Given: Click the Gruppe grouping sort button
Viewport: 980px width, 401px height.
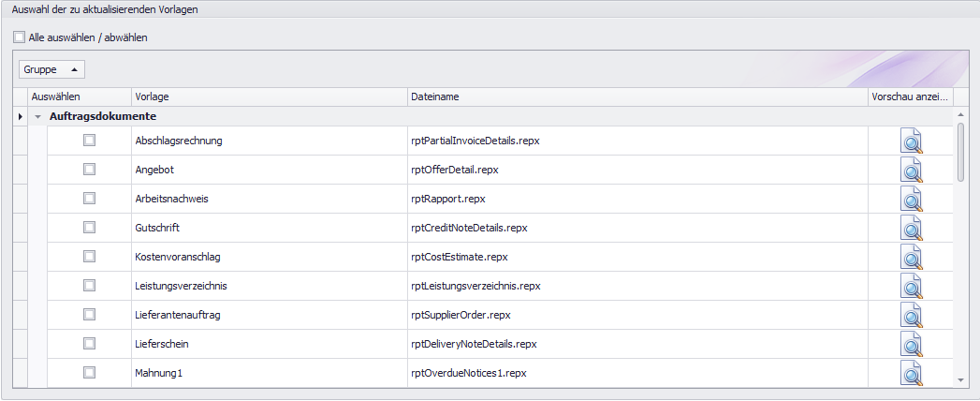Looking at the screenshot, I should 51,69.
